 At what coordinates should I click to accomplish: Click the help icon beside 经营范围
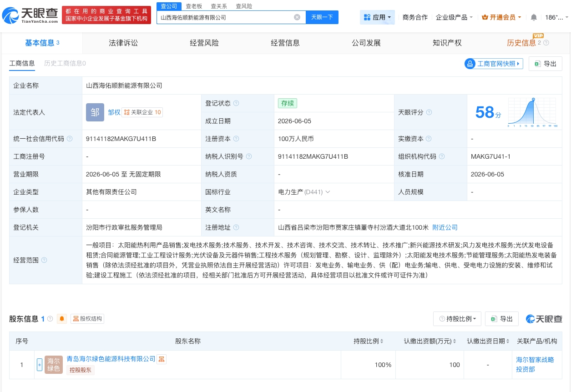point(44,260)
